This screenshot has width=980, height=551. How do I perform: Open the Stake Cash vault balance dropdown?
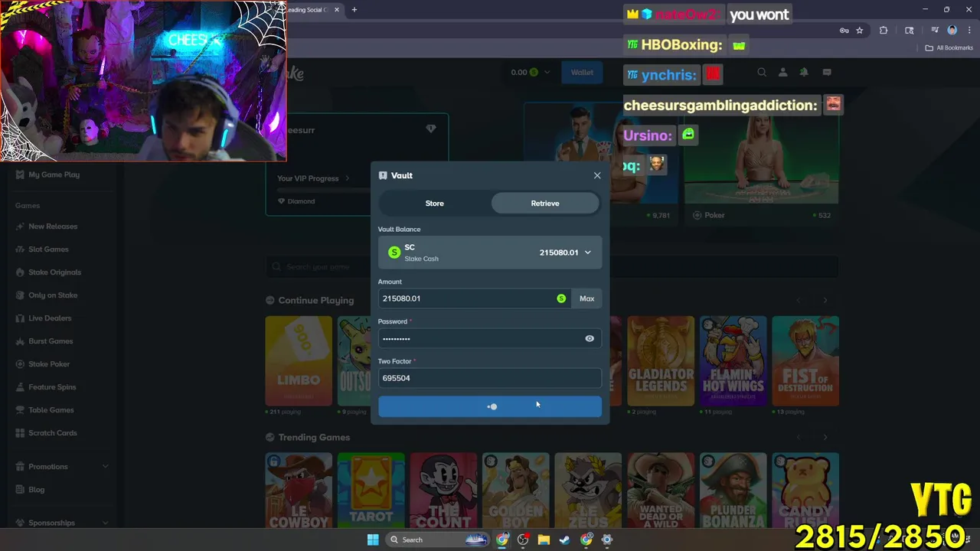point(490,253)
